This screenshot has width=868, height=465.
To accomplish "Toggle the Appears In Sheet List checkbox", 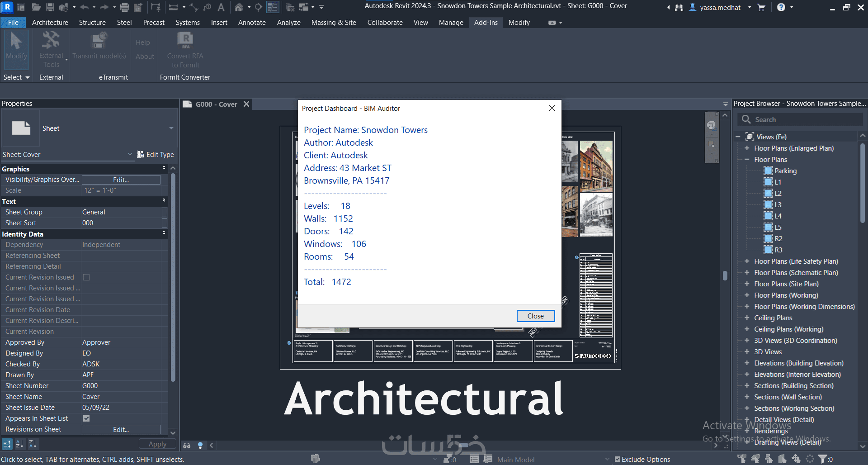I will coord(86,418).
